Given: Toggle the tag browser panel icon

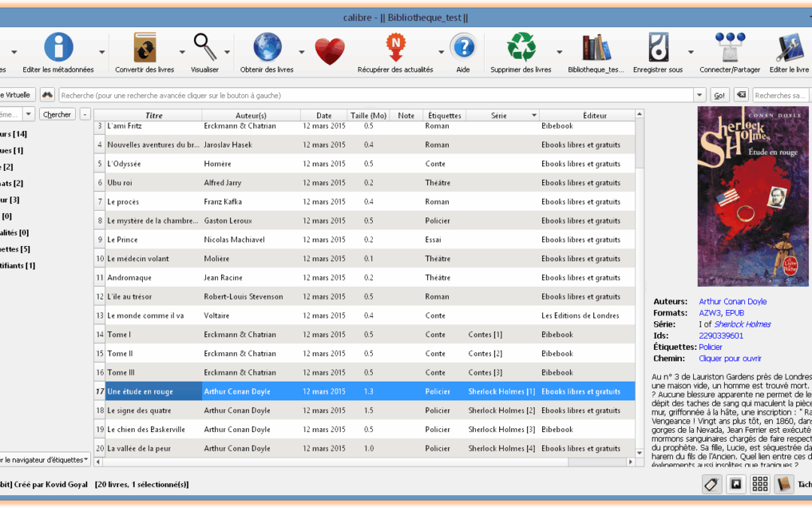Looking at the screenshot, I should (x=711, y=484).
